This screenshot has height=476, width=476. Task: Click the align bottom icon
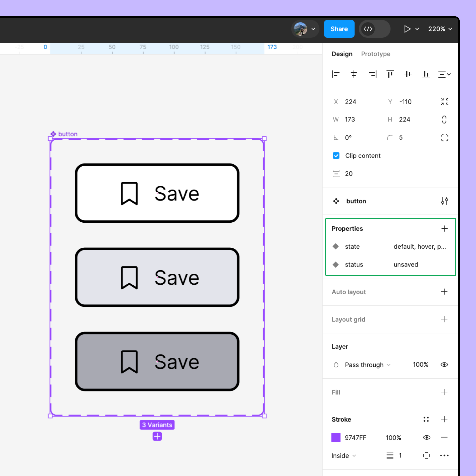coord(426,74)
